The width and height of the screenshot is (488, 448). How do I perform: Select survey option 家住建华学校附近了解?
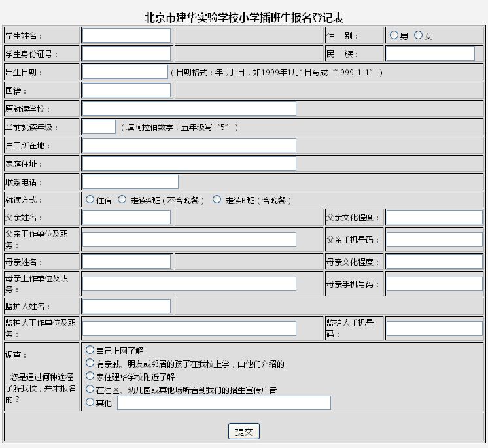(x=90, y=376)
